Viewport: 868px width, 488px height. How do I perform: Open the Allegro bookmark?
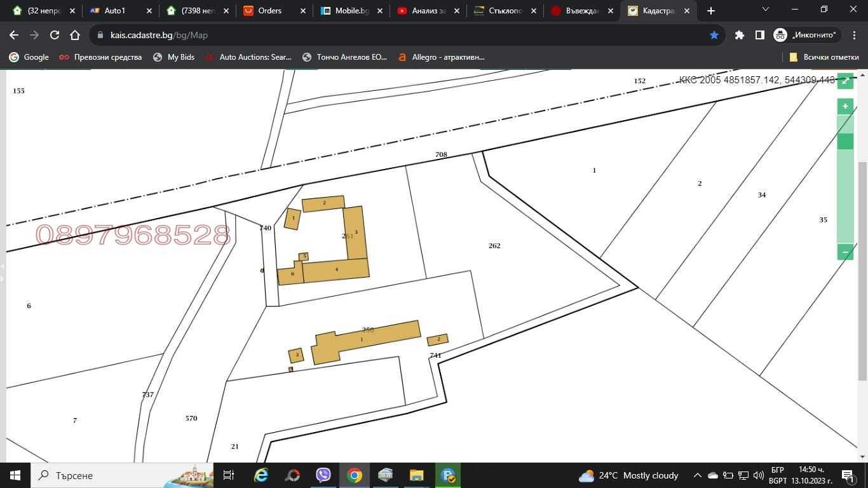point(441,57)
